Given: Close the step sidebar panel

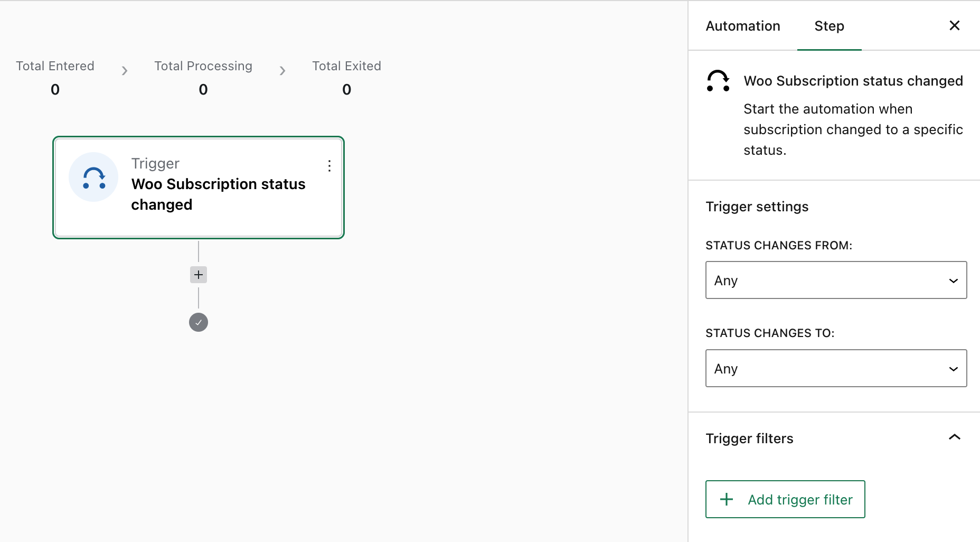Looking at the screenshot, I should [x=954, y=25].
